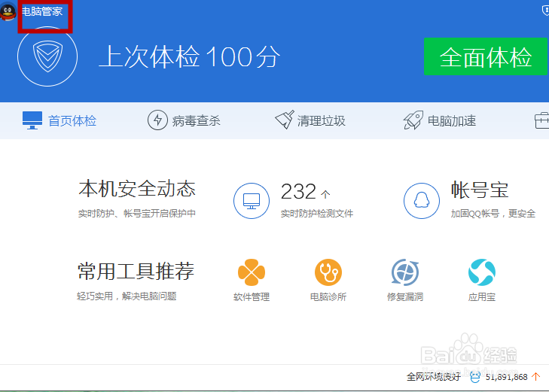Click the 实时防护检测文件 label

[x=317, y=214]
